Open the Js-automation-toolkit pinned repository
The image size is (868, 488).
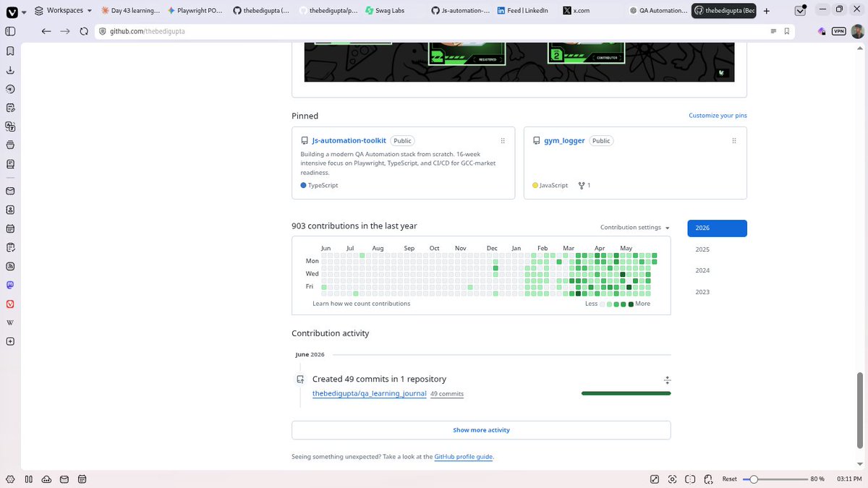point(349,141)
